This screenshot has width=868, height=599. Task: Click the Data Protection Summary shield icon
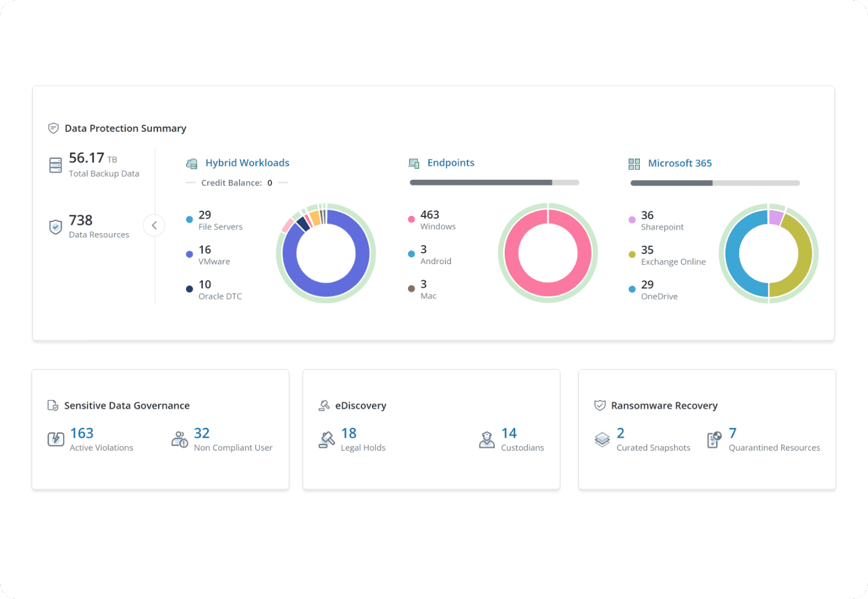coord(53,128)
